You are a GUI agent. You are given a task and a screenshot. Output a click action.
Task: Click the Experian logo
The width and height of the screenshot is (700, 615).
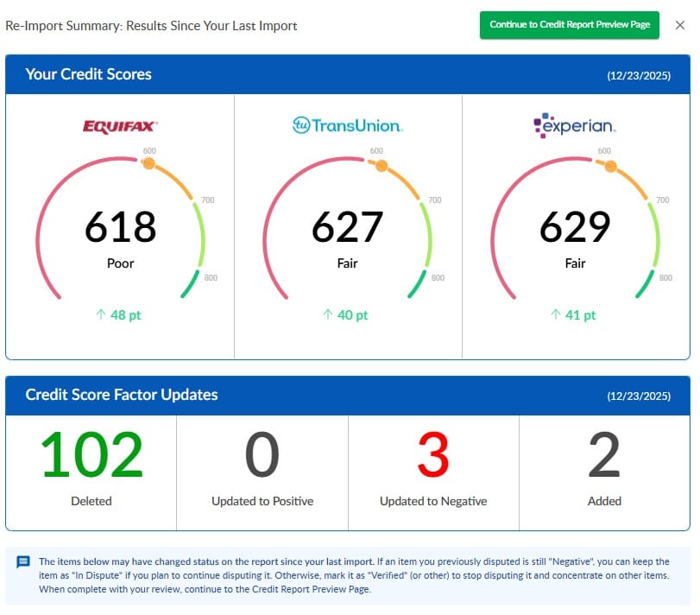tap(574, 126)
